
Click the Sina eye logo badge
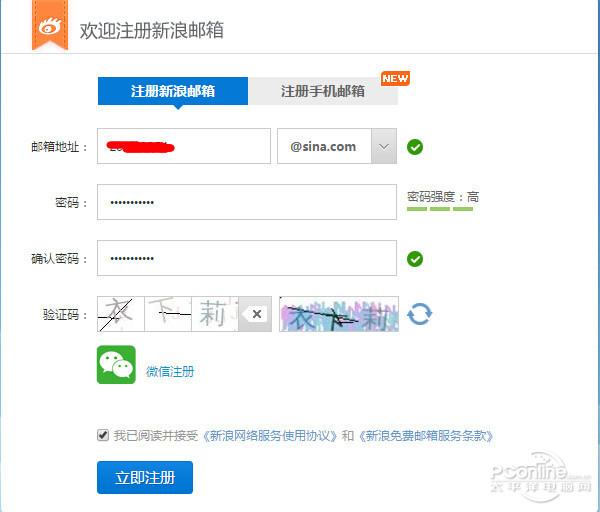tap(50, 26)
